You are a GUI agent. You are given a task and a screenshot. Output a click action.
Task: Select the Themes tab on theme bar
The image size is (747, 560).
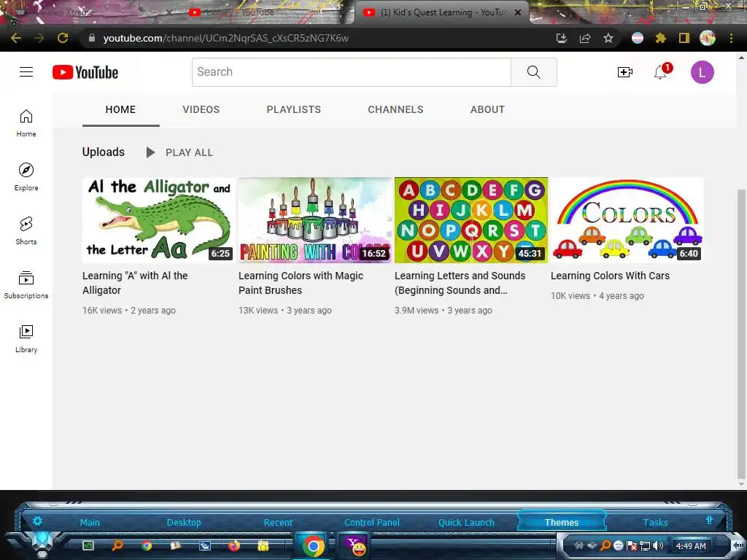(x=562, y=522)
